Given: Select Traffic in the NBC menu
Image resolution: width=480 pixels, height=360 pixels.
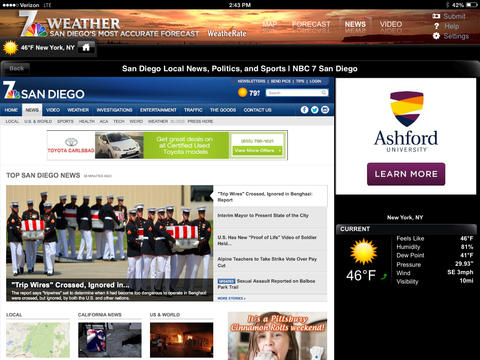Looking at the screenshot, I should 193,110.
